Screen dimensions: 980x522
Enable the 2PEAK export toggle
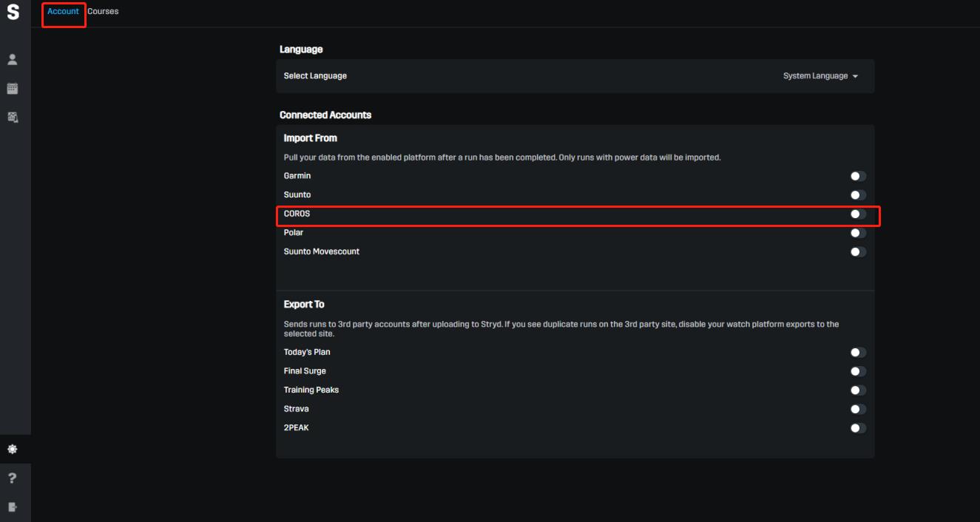coord(857,428)
